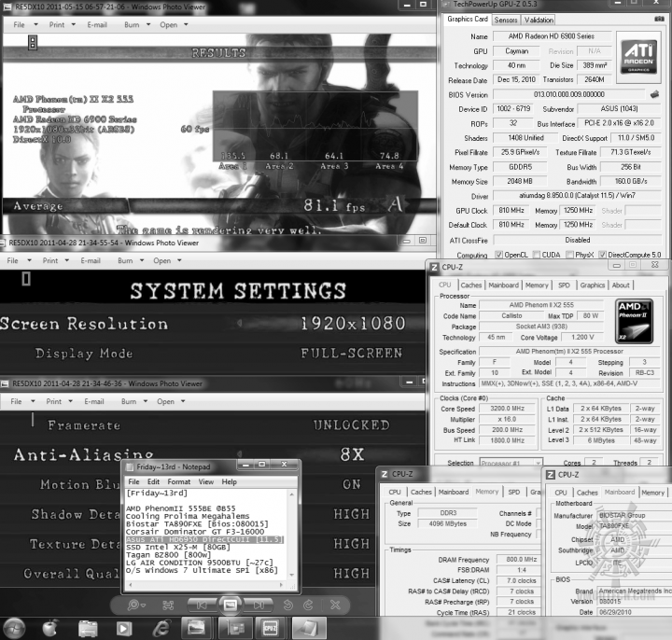Switch to Notepad taskbar button

point(308,629)
